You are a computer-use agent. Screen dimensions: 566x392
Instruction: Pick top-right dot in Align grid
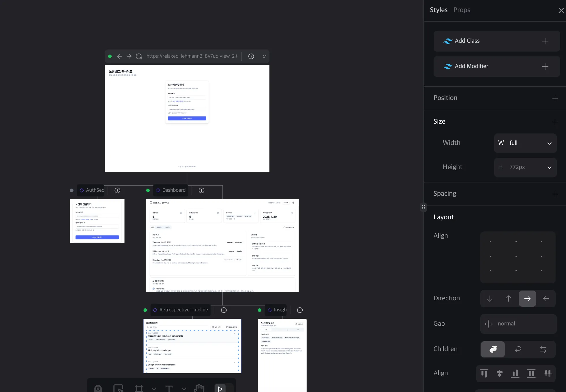(541, 242)
